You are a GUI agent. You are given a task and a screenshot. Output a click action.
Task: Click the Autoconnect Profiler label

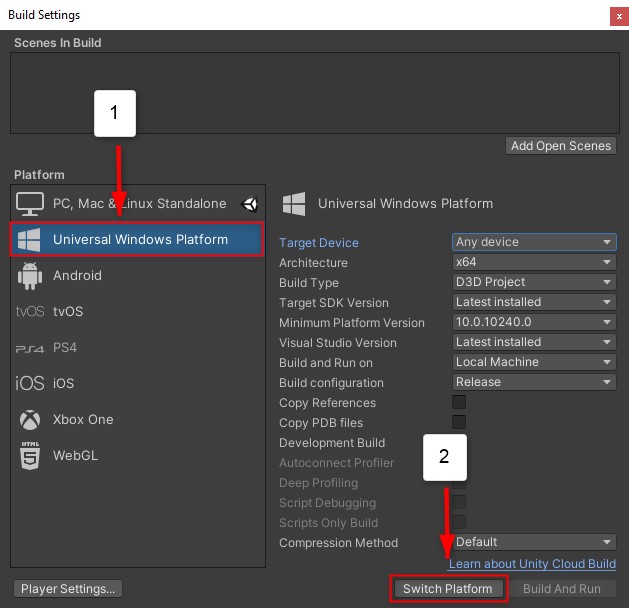click(337, 463)
